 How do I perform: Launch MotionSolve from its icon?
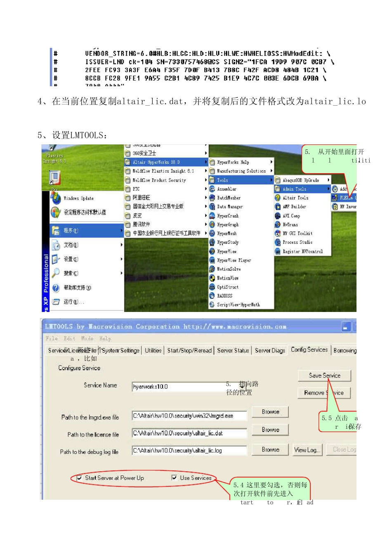(x=212, y=269)
